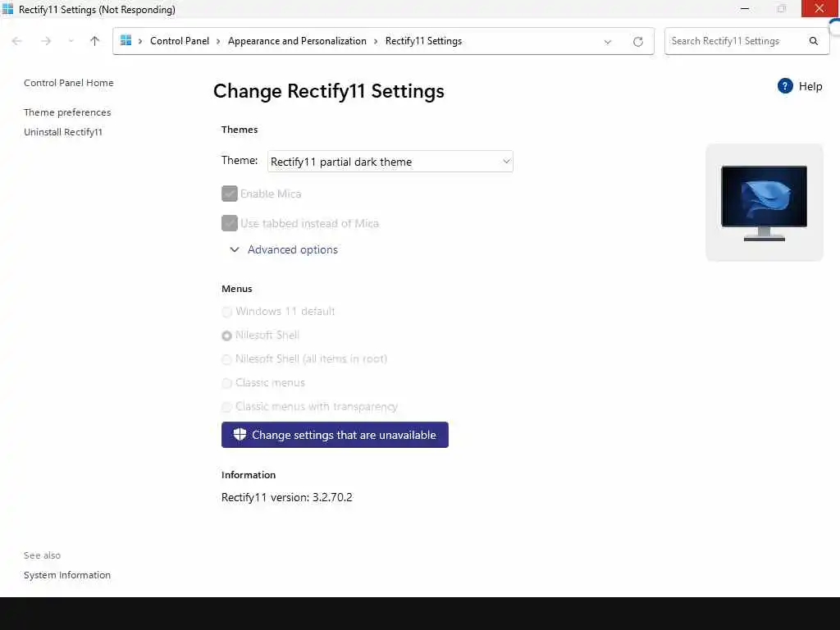Expand chevron before Control Panel breadcrumb
The height and width of the screenshot is (630, 840).
point(140,41)
